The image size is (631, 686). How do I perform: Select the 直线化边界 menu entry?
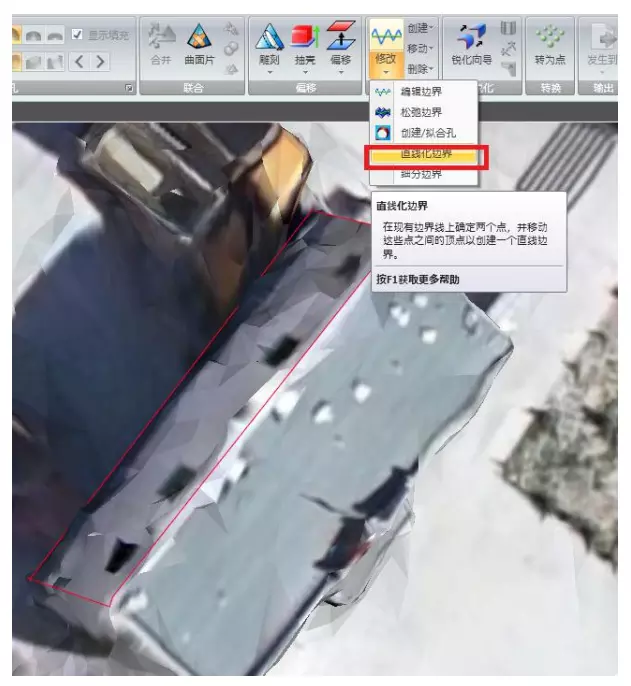coord(425,155)
